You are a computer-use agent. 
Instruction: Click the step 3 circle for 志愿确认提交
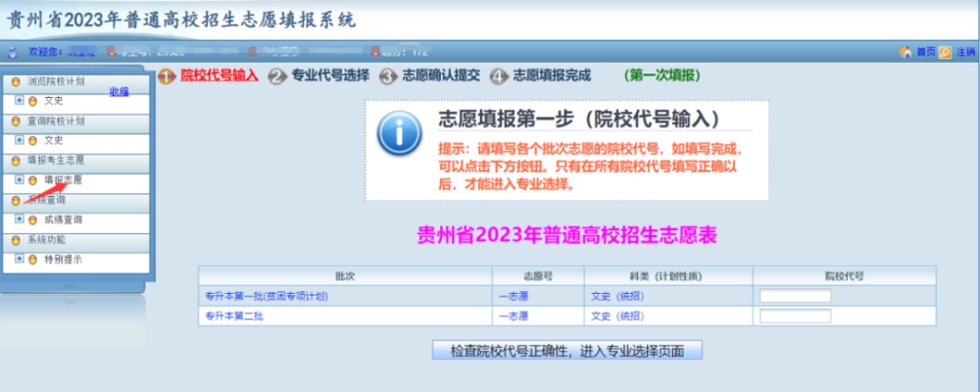coord(388,76)
